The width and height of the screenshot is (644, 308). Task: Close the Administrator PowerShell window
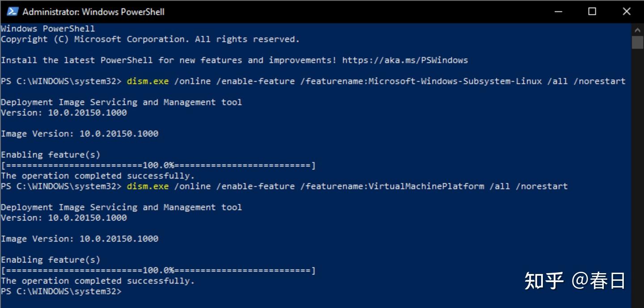627,12
